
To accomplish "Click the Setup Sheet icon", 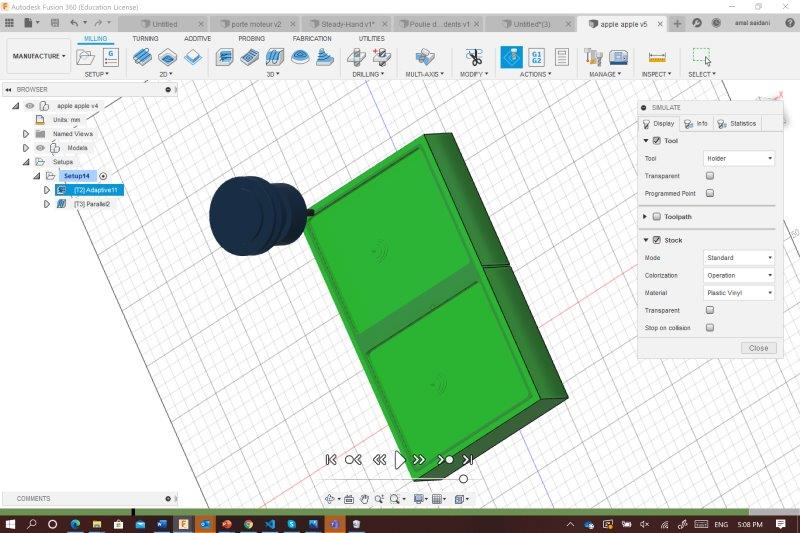I will (x=562, y=58).
